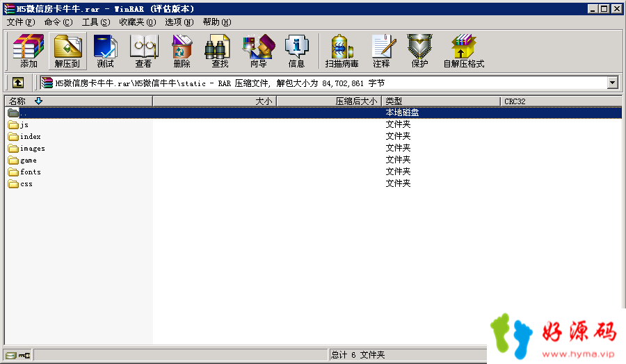Minimize the WinRAR window
The width and height of the screenshot is (626, 364).
pyautogui.click(x=593, y=9)
